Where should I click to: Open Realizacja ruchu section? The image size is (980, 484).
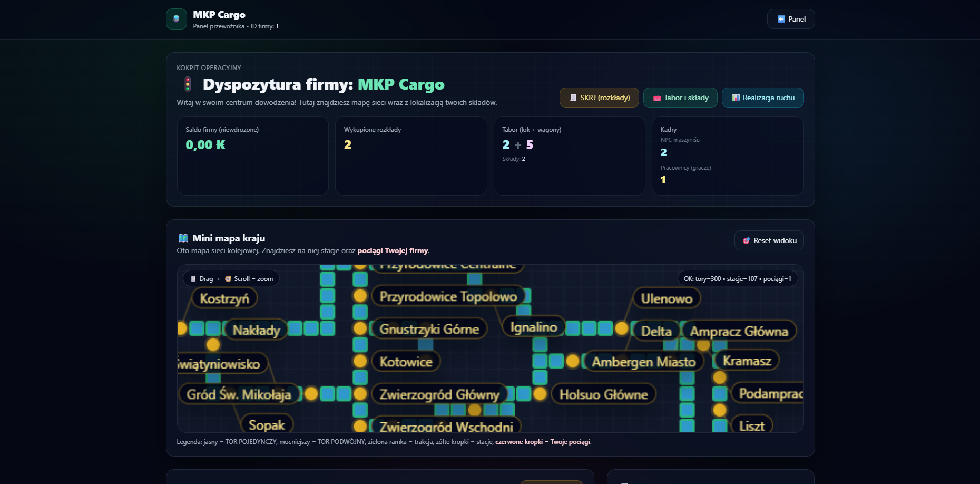(762, 98)
